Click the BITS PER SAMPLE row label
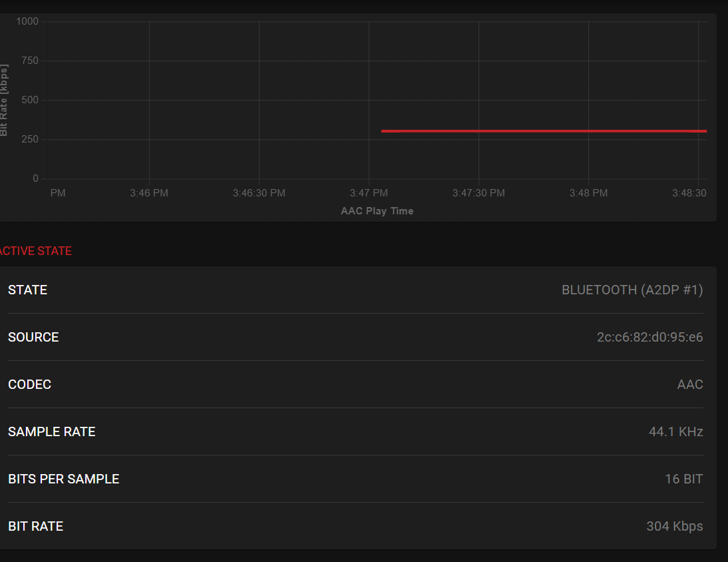728x562 pixels. click(x=64, y=479)
